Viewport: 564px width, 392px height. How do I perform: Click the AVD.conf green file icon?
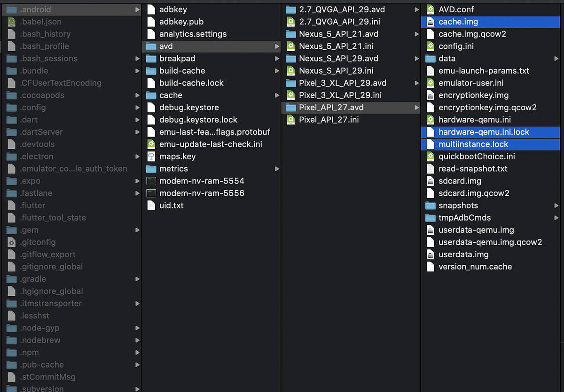point(431,9)
